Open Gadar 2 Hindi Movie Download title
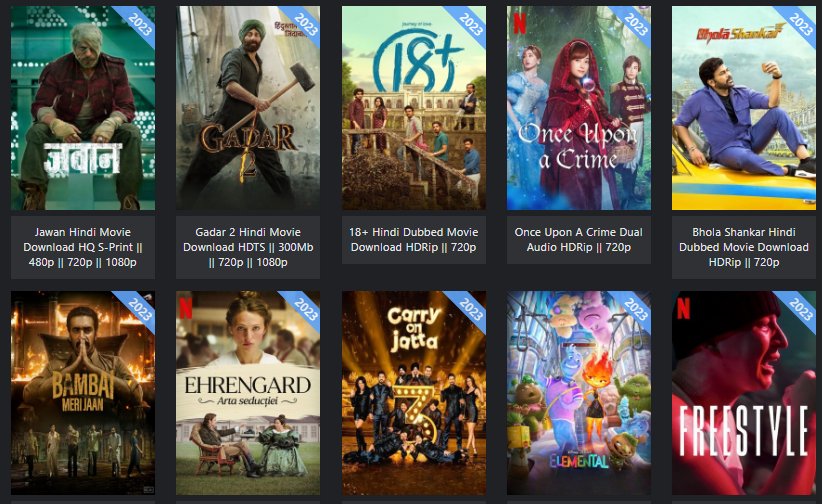The image size is (822, 504). point(248,247)
